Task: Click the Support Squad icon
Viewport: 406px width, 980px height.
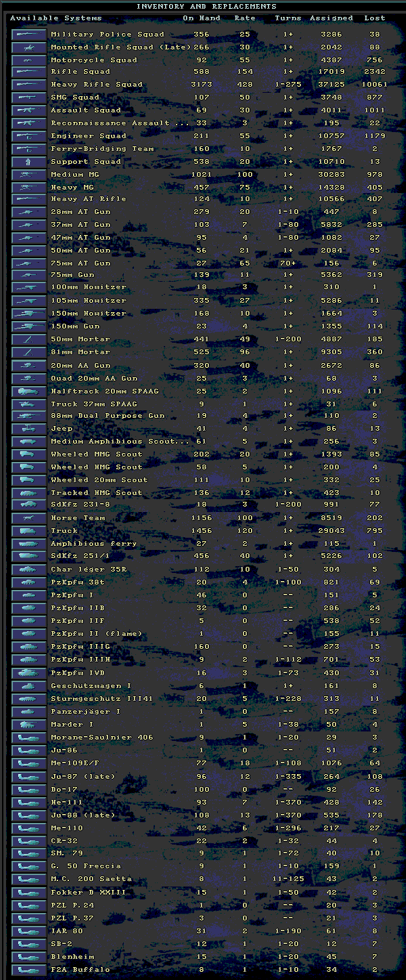Action: [29, 161]
